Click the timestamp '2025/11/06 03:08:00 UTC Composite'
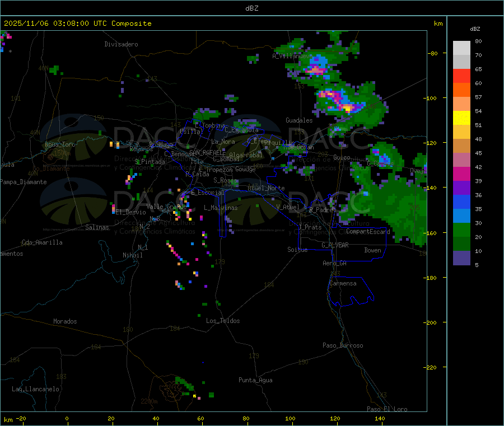This screenshot has width=504, height=426. [x=77, y=24]
